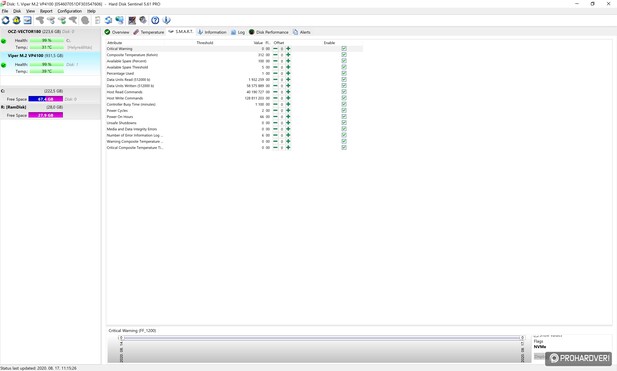Click minus icon in Power Cycles row
This screenshot has width=617, height=371.
(x=275, y=110)
